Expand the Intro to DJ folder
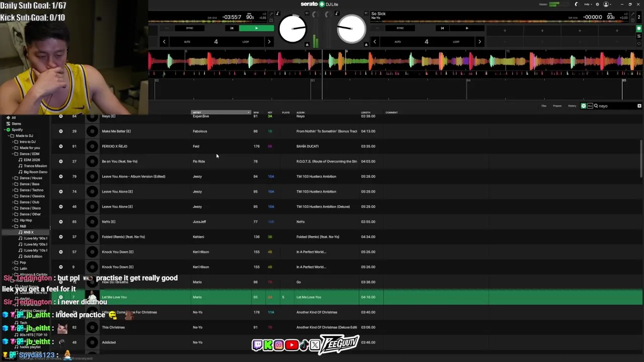Image resolution: width=644 pixels, height=362 pixels. [12, 142]
